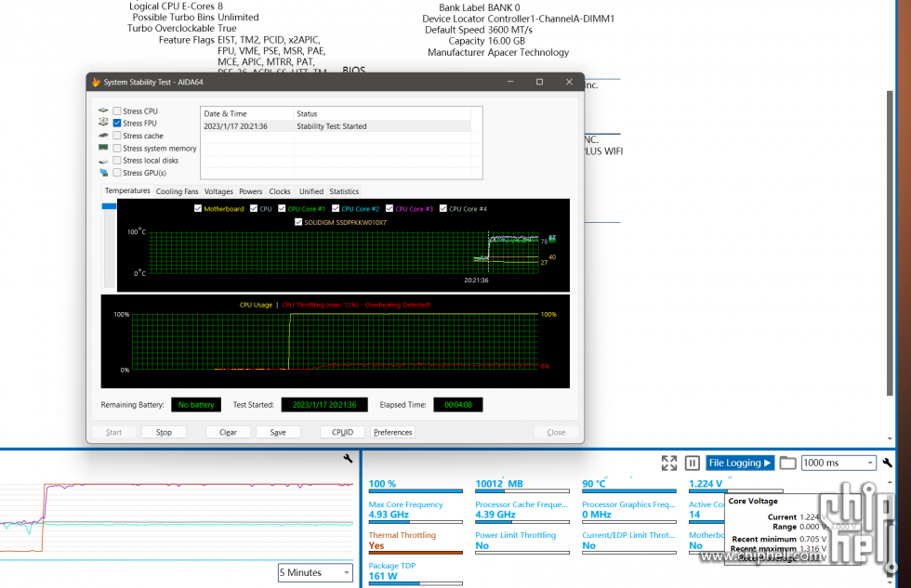The image size is (911, 588).
Task: Click the Stress GPU monitor icon
Action: coord(103,173)
